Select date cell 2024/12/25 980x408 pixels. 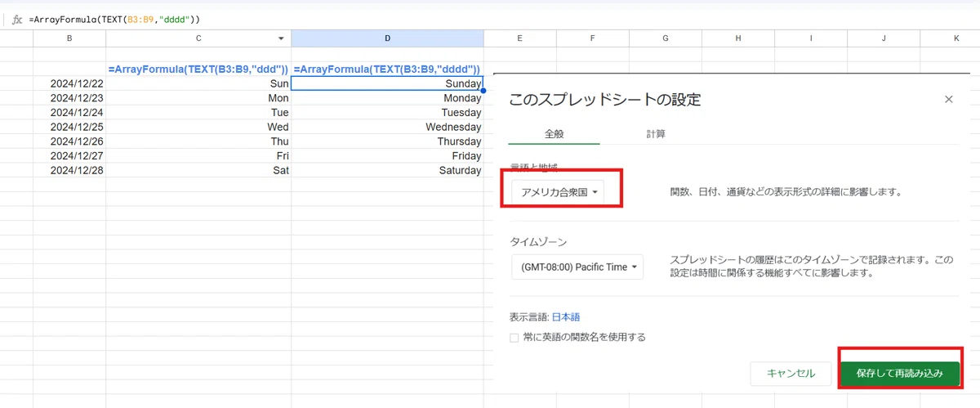[69, 127]
